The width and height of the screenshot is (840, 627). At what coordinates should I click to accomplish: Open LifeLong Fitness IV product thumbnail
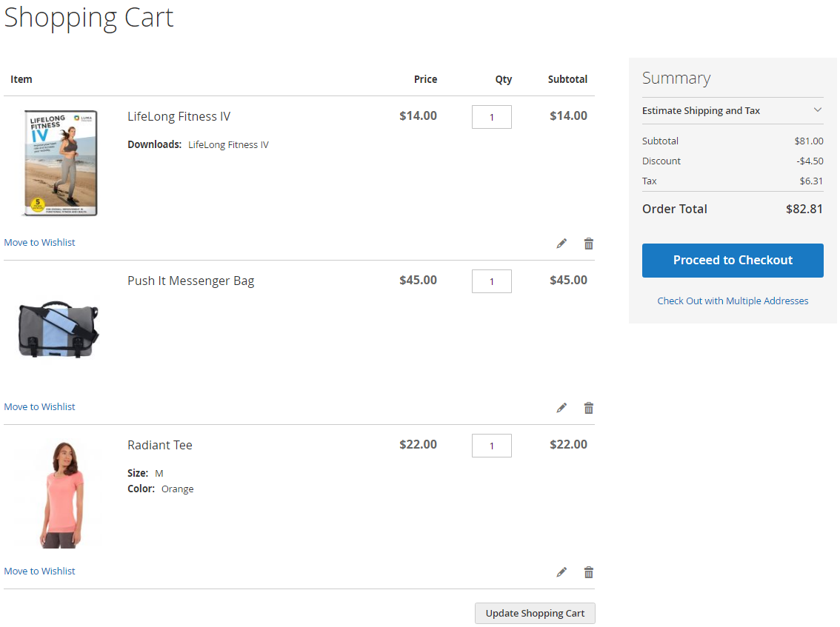pyautogui.click(x=60, y=164)
